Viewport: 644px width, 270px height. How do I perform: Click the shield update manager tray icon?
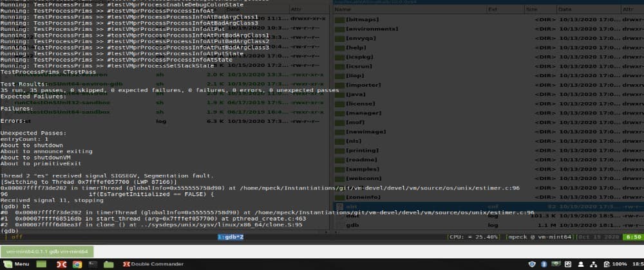click(x=532, y=264)
